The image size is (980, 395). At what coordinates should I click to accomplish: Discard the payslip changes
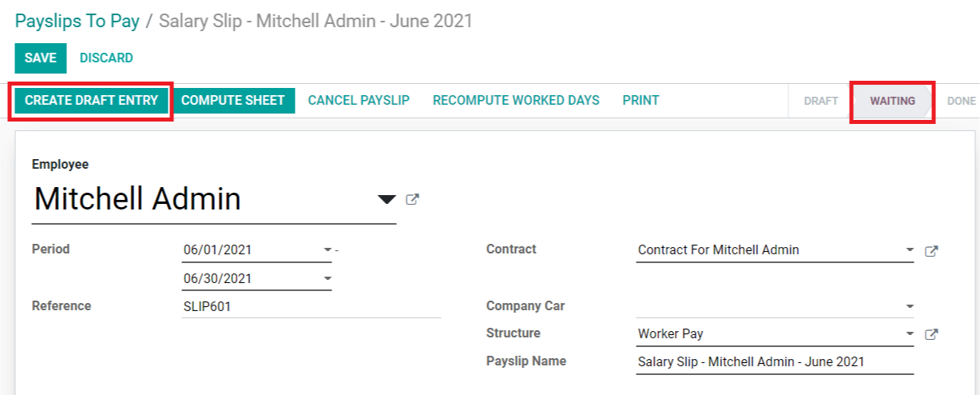coord(106,58)
